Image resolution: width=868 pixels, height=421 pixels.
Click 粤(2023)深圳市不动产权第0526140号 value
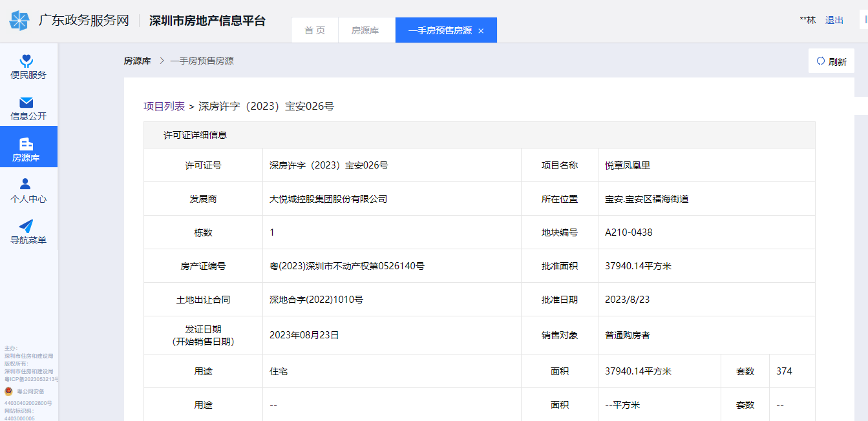[347, 266]
